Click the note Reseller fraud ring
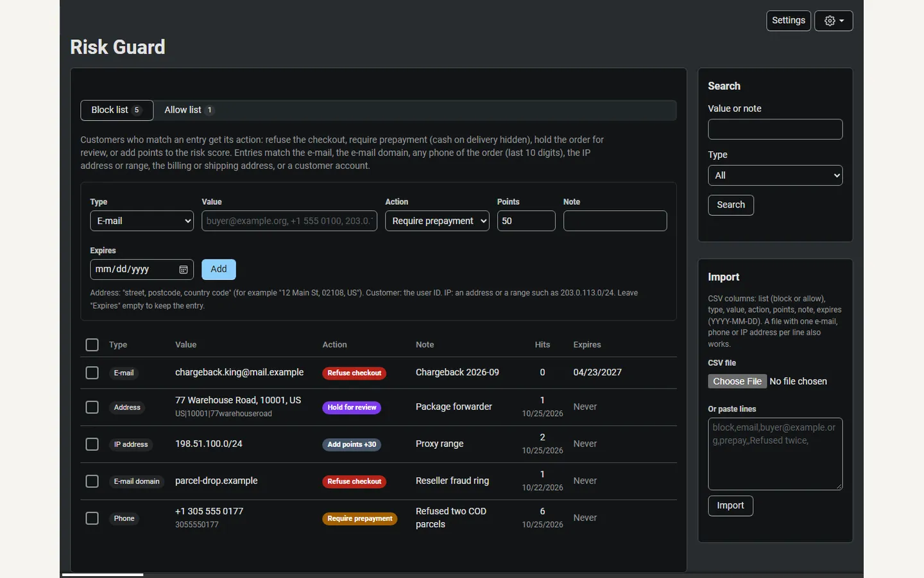The height and width of the screenshot is (578, 924). pos(452,481)
